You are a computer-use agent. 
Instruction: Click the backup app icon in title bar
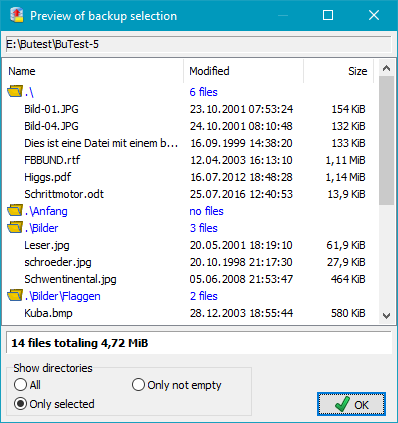click(17, 15)
